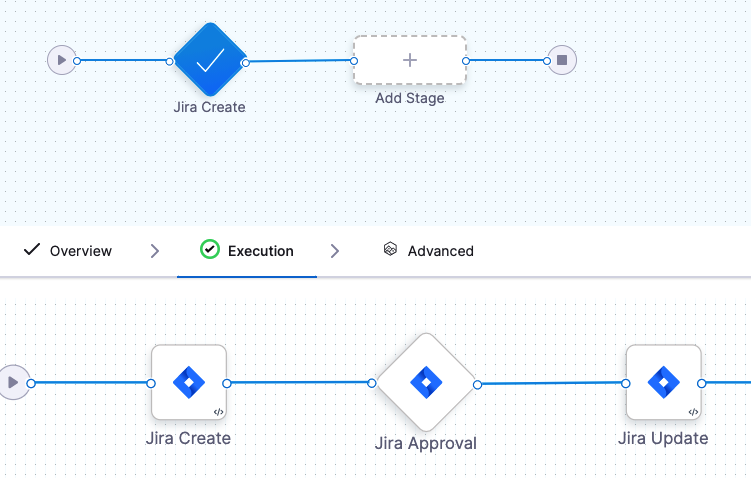751x478 pixels.
Task: Click the pipeline start play node
Action: (x=62, y=60)
